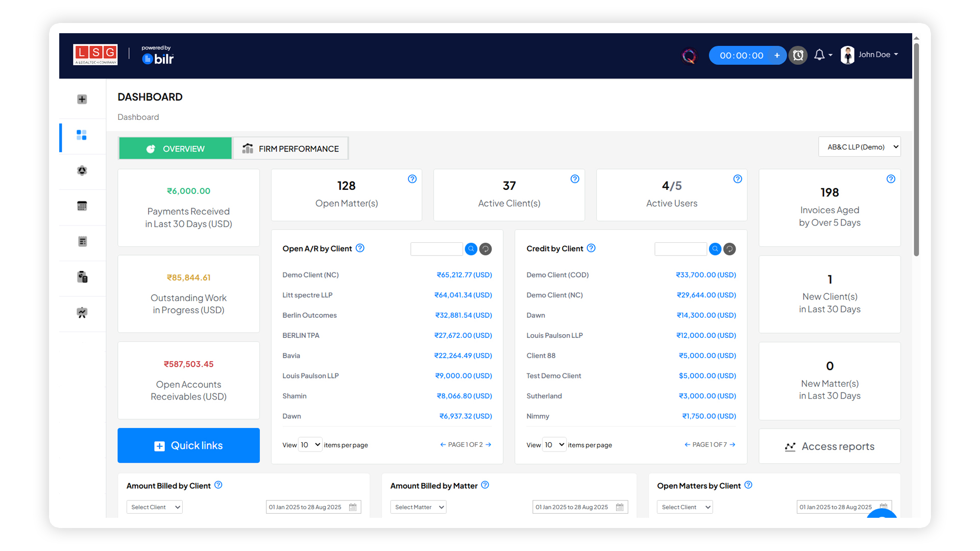Click the alarm clock icon beside the timer

click(798, 55)
